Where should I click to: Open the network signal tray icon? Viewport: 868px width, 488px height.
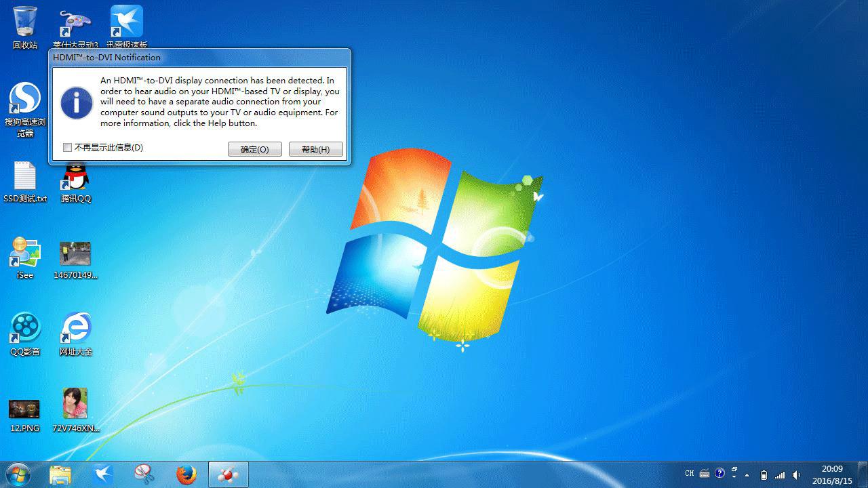pos(781,474)
